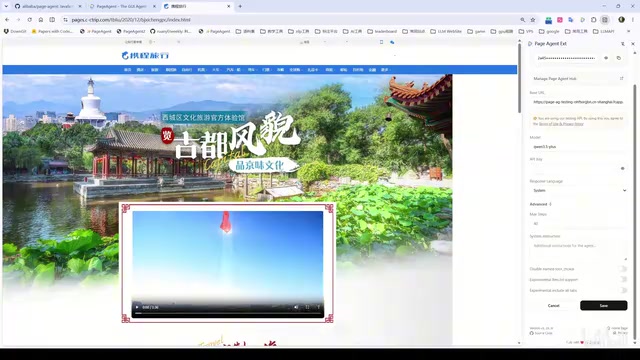
Task: Click the video progress bar
Action: click(x=228, y=313)
